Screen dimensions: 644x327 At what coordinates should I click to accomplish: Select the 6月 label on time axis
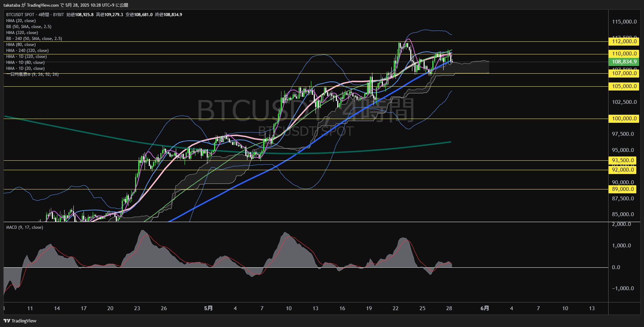click(485, 308)
